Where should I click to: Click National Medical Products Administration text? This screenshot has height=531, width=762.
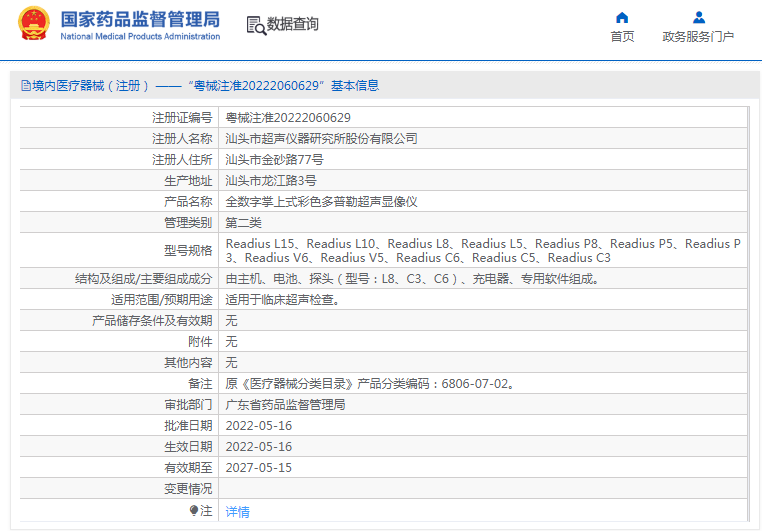click(140, 36)
